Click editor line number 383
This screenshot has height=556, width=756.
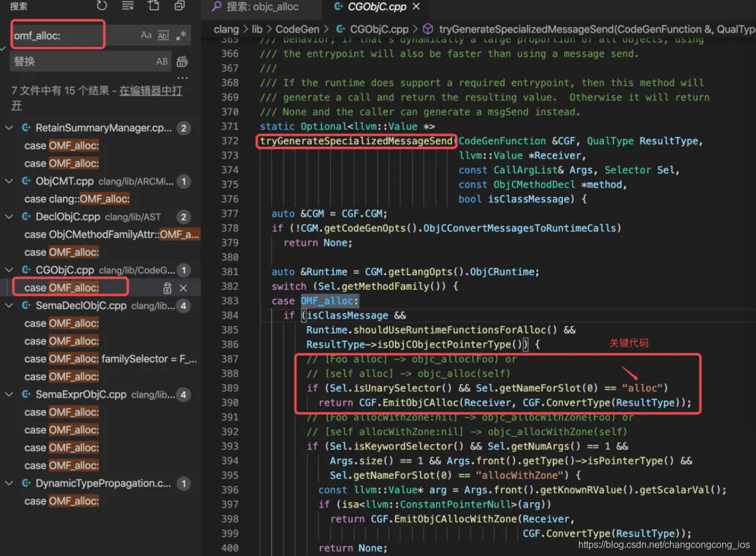tap(230, 301)
